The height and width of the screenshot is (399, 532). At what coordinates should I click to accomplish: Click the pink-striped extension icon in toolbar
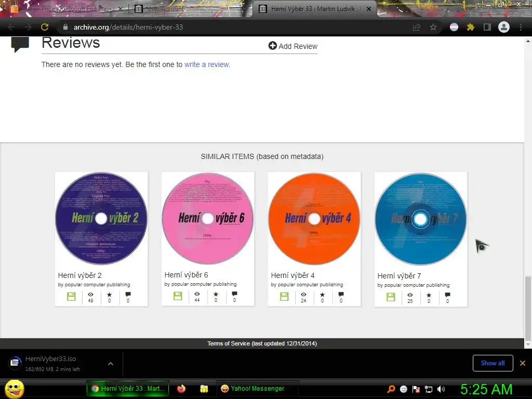pos(454,27)
